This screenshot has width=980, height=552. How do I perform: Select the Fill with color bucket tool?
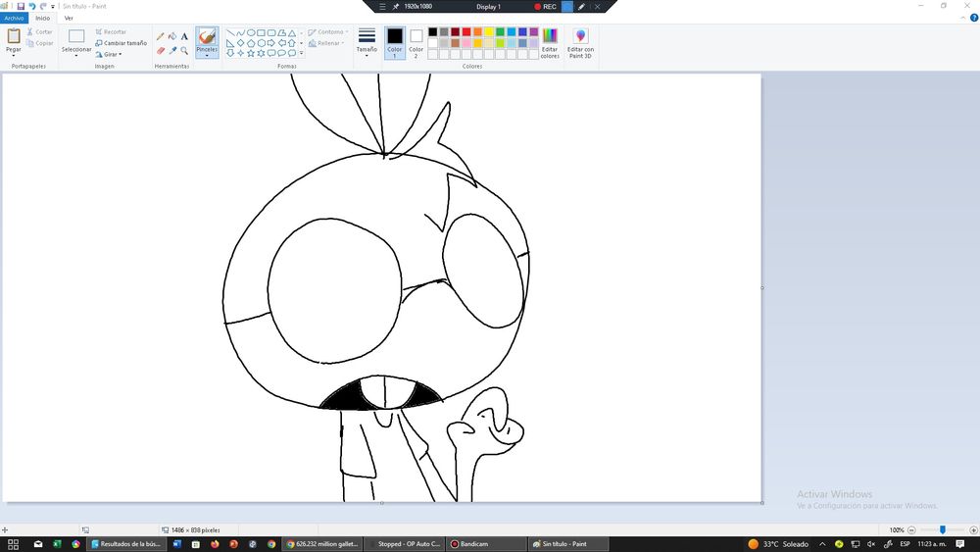click(x=172, y=37)
